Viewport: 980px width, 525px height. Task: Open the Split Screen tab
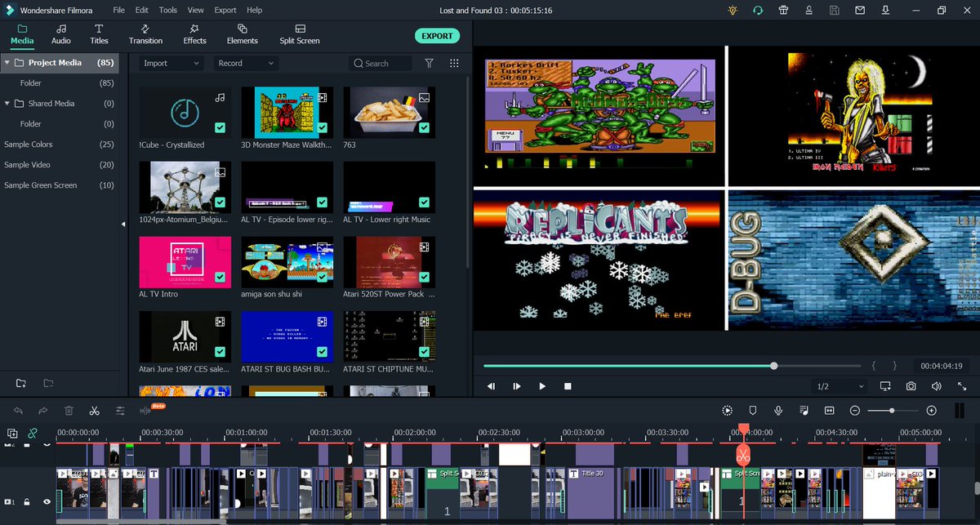(300, 34)
